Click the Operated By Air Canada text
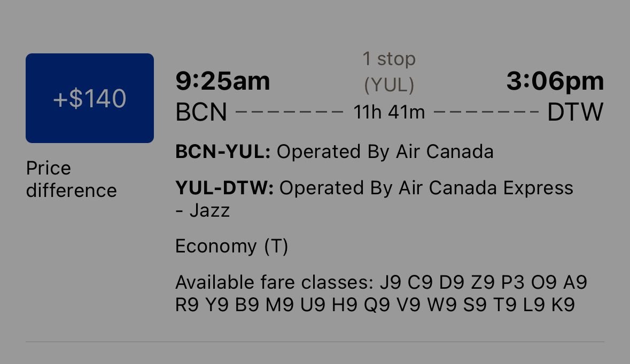Screen dimensions: 630x364 [385, 152]
